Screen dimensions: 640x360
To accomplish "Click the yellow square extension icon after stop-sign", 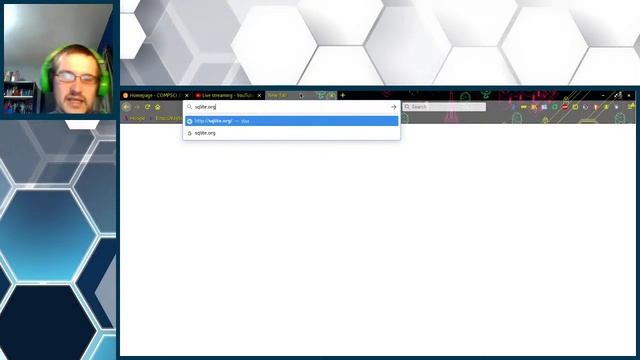I will pyautogui.click(x=575, y=107).
